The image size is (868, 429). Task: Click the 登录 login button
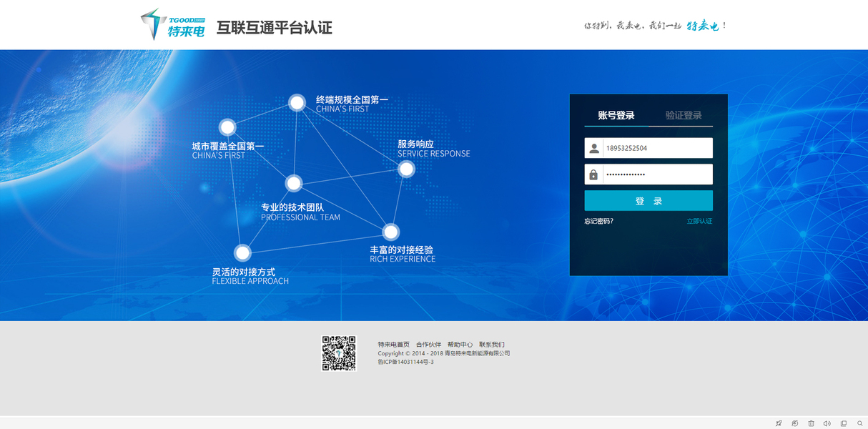click(648, 201)
